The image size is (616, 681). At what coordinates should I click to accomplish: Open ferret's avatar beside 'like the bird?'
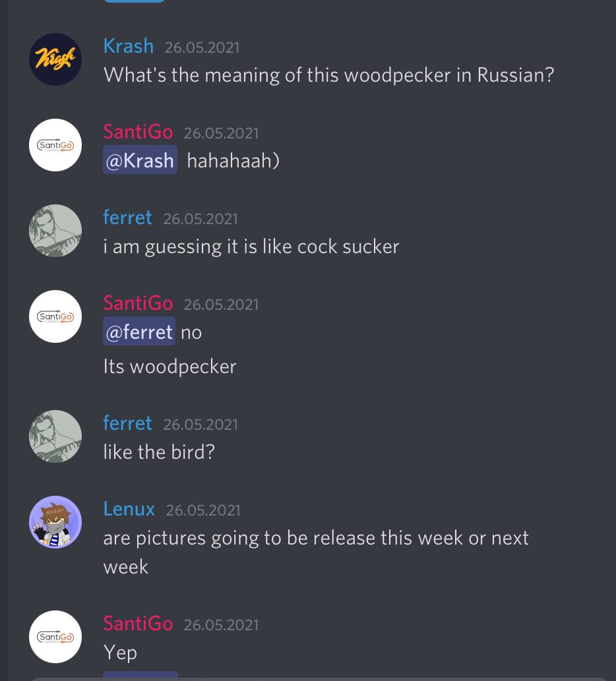[x=55, y=436]
